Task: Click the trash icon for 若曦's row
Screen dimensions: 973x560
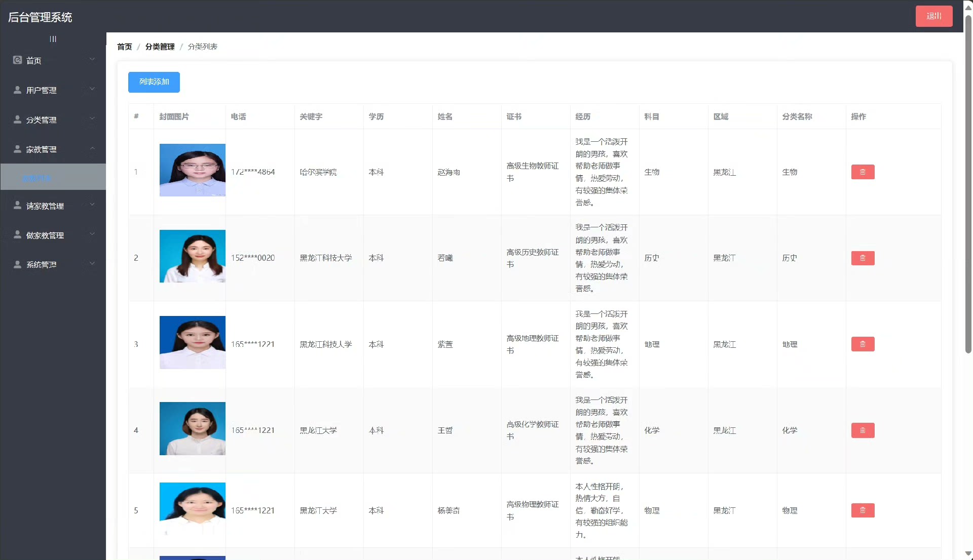Action: pos(863,258)
